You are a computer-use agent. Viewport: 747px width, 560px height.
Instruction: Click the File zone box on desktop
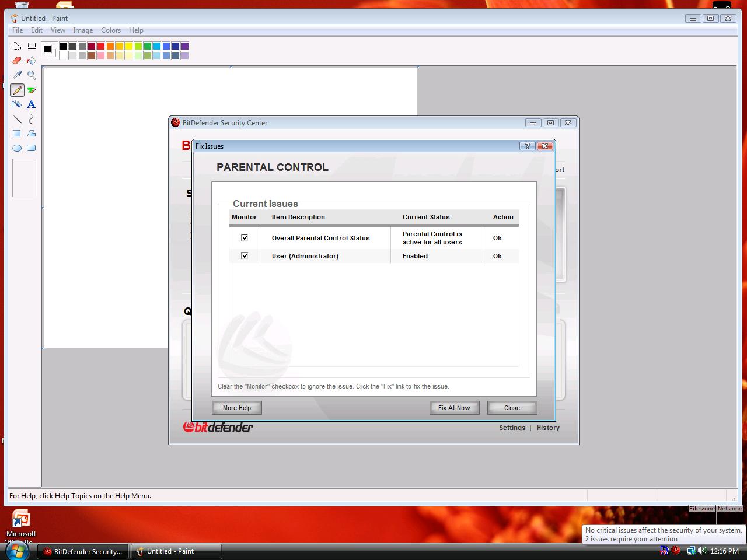pos(701,509)
